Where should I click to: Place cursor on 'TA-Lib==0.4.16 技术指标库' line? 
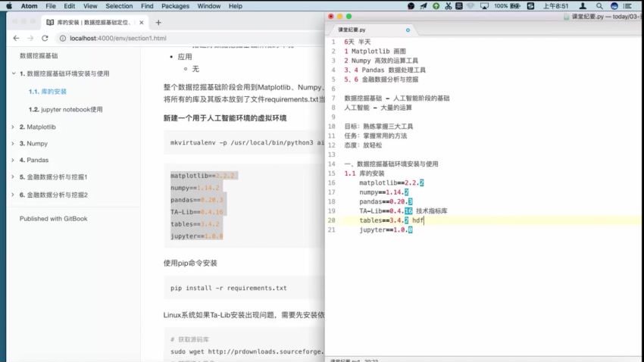(403, 211)
